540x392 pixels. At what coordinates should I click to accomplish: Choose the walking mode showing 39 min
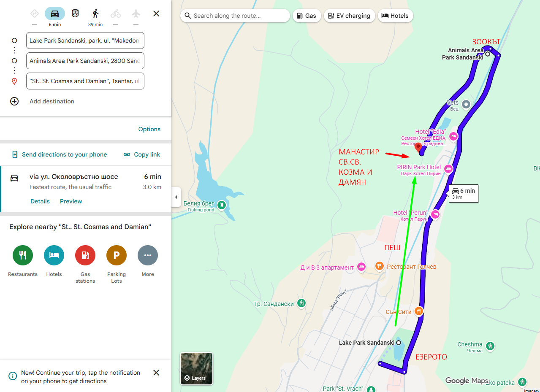95,14
